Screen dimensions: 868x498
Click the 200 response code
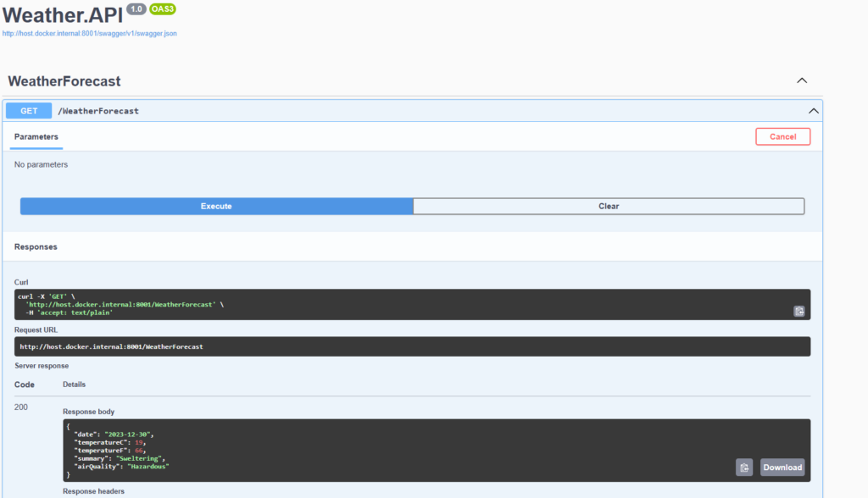point(21,407)
